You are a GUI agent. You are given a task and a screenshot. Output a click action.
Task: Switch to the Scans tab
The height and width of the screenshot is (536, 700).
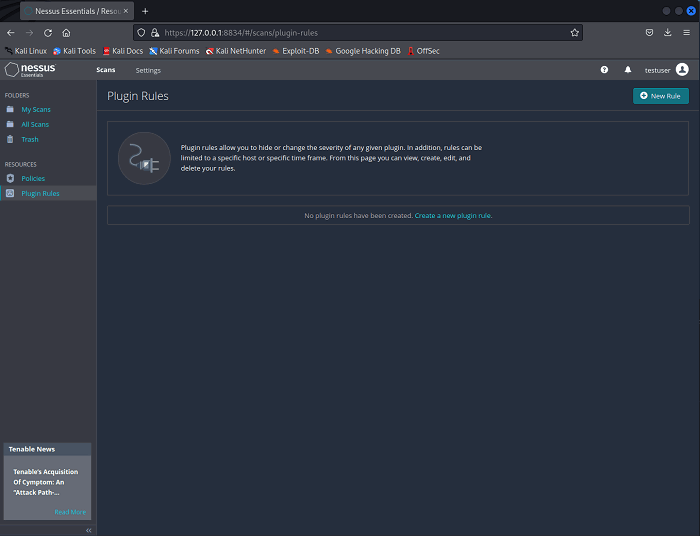(106, 70)
